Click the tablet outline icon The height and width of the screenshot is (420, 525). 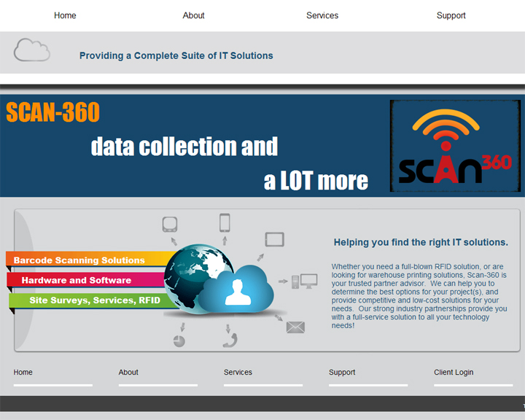275,239
